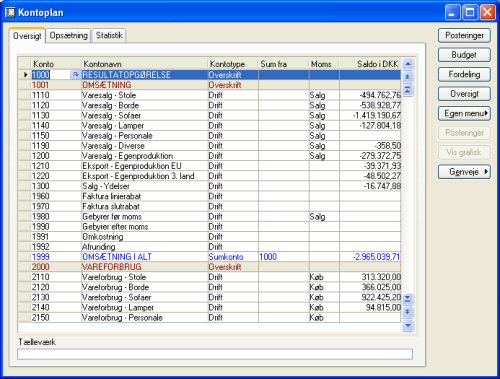The width and height of the screenshot is (500, 379).
Task: Click lookup icon in Konto 1000 field
Action: pyautogui.click(x=76, y=75)
